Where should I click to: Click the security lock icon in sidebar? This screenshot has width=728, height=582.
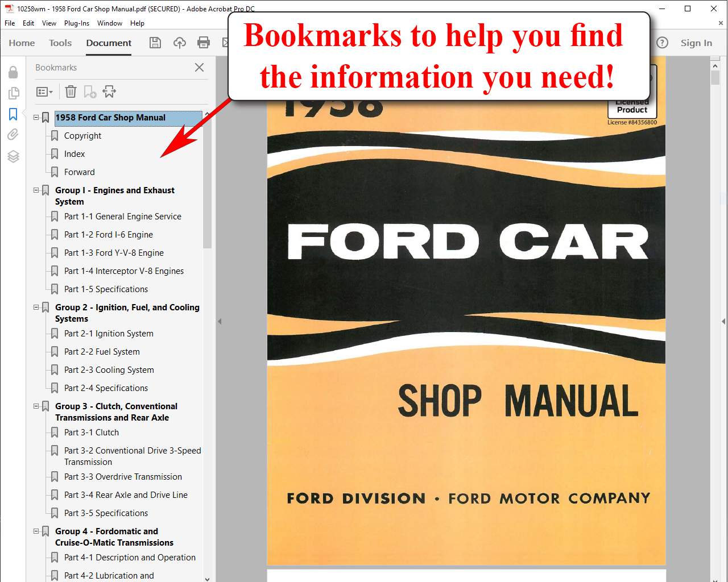coord(13,72)
